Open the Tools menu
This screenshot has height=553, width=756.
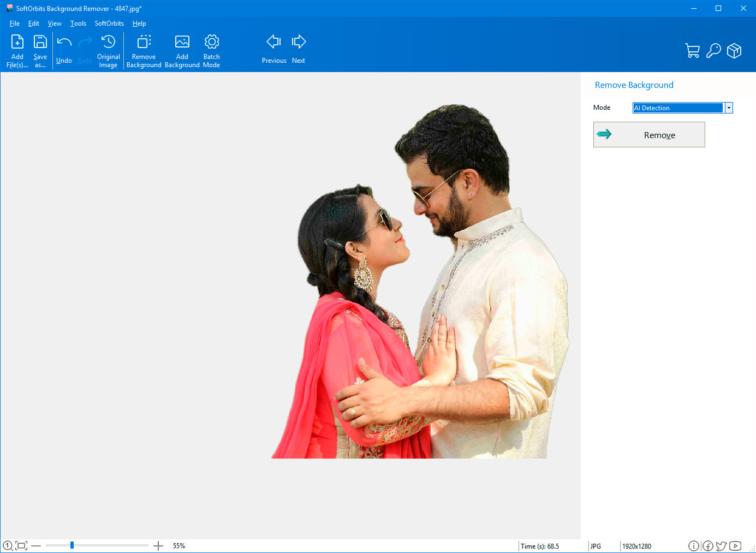point(78,23)
